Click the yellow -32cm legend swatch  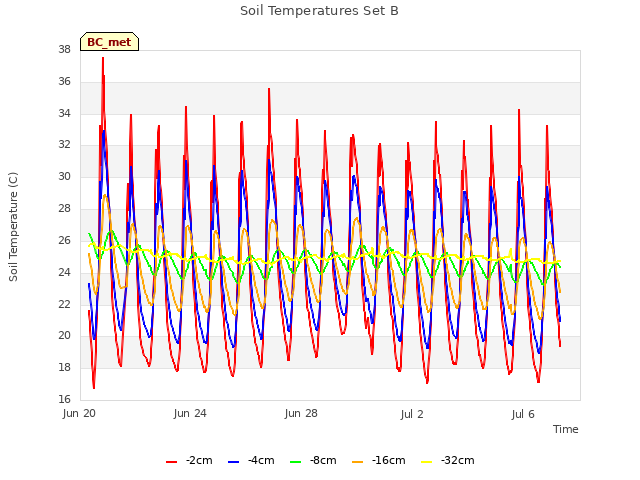coord(427,462)
